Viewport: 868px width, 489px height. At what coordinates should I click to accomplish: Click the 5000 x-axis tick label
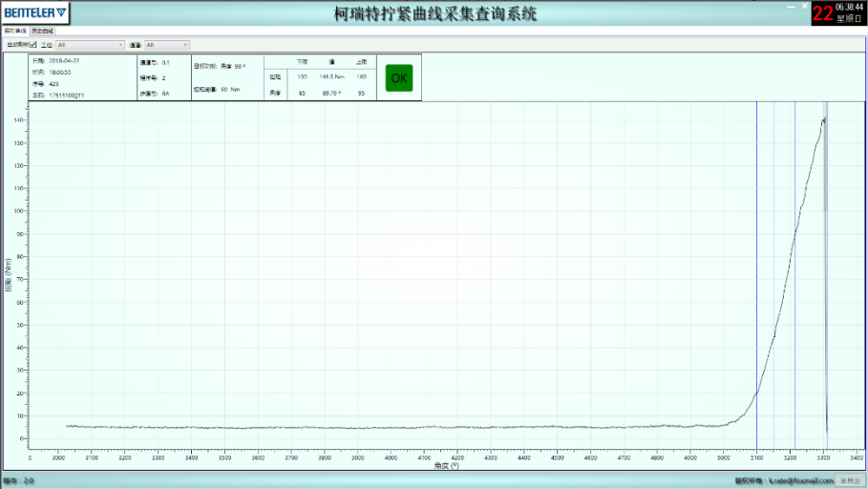[724, 458]
